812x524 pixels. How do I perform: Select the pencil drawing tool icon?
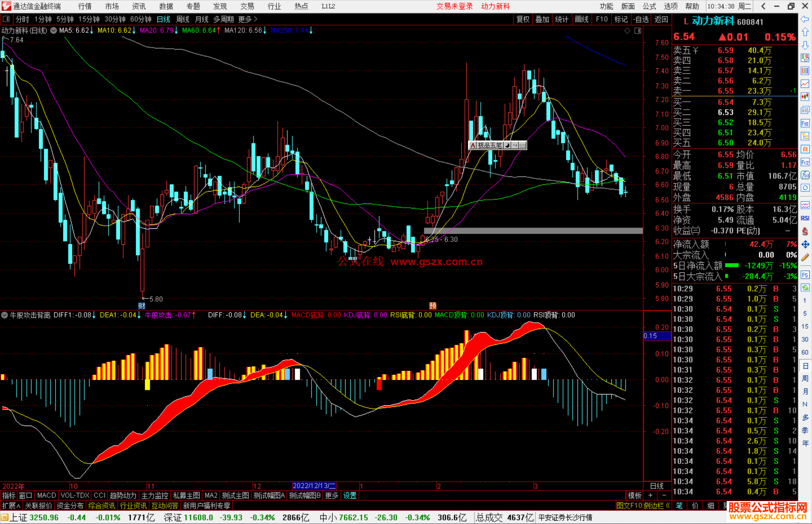pos(805,258)
